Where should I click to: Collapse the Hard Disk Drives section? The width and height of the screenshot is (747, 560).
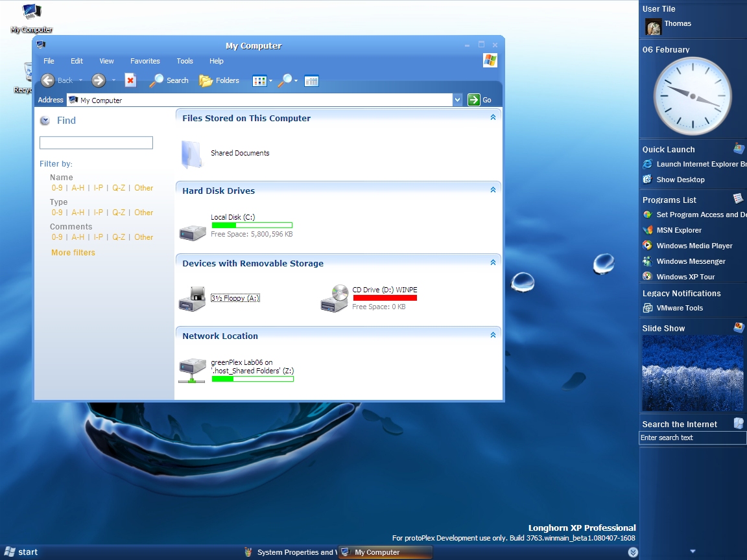point(493,190)
